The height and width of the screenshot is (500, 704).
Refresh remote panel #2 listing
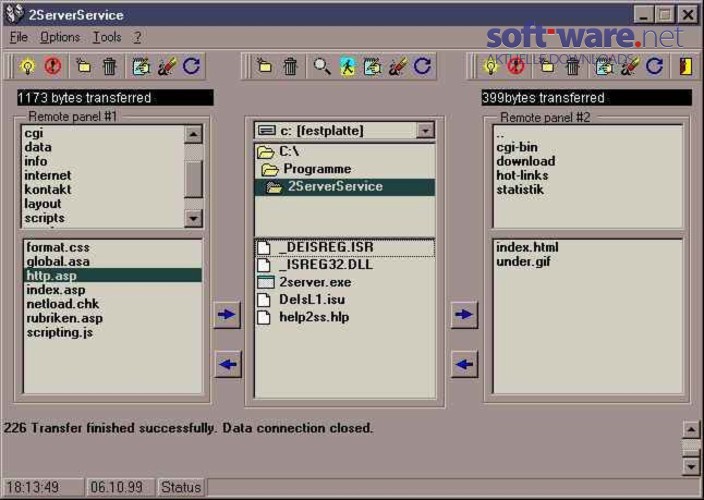pos(654,67)
